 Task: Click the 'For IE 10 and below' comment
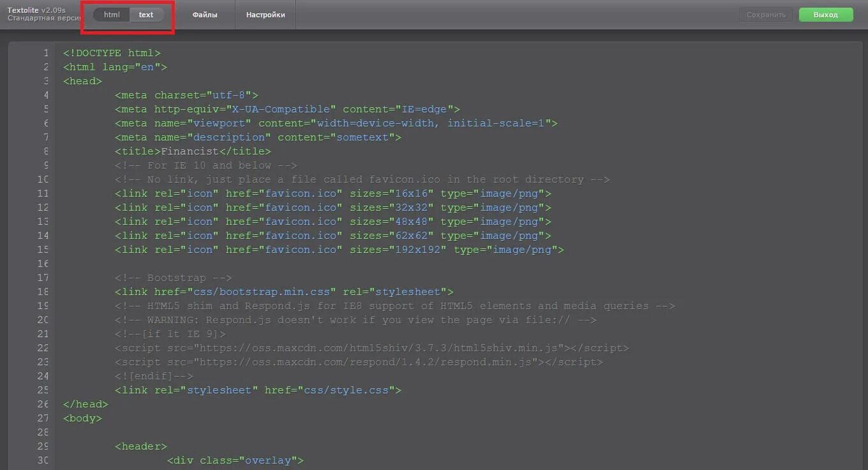tap(206, 165)
